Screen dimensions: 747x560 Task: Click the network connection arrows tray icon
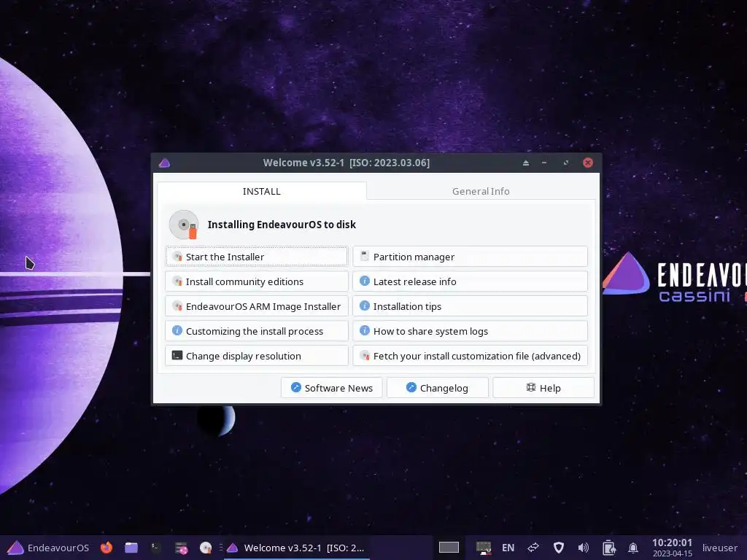click(x=533, y=548)
